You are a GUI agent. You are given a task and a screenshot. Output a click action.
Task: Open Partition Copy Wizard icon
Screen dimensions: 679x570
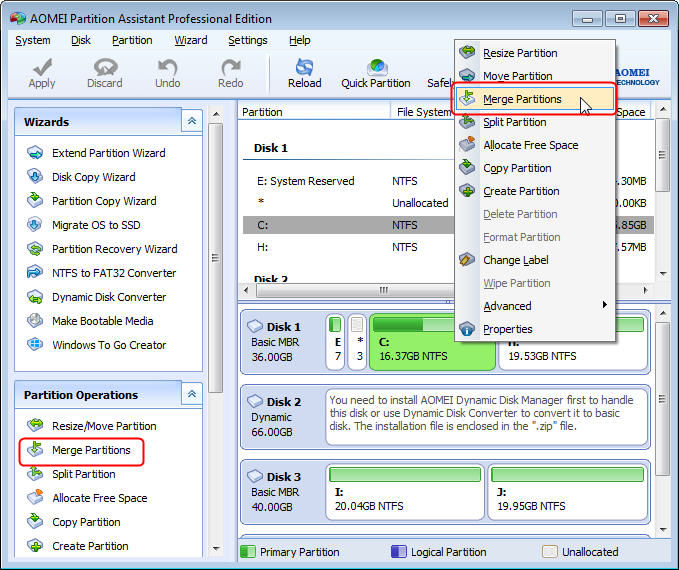pos(35,201)
